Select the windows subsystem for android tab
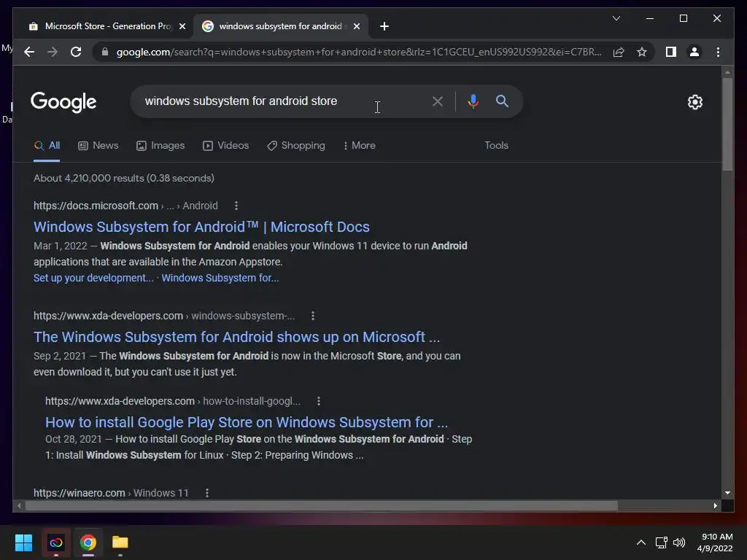Screen dimensions: 747x560 click(281, 26)
